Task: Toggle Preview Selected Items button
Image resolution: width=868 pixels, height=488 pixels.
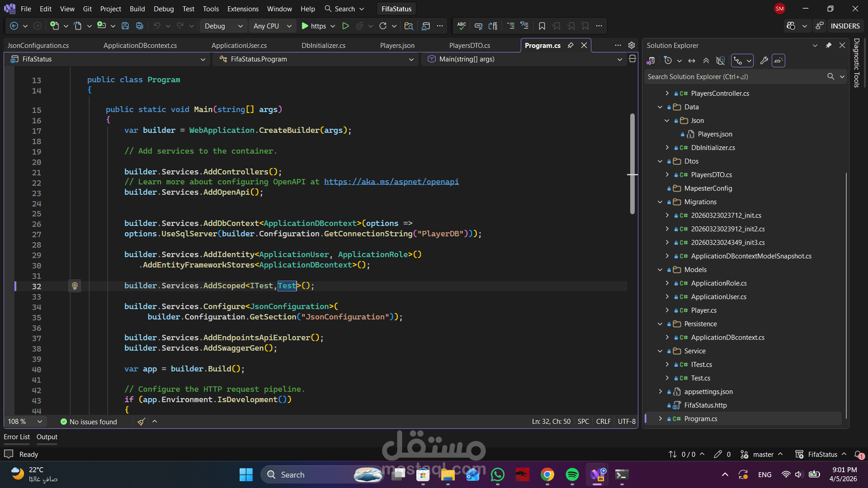Action: (x=778, y=61)
